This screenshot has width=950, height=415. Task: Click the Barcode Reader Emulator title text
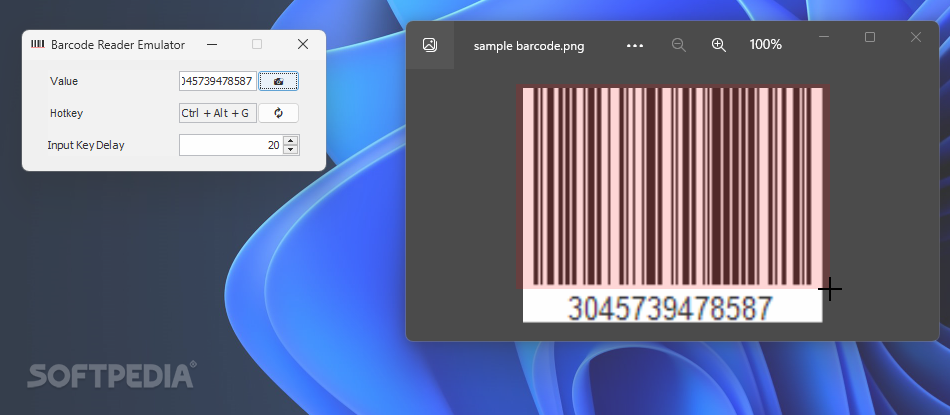coord(118,45)
